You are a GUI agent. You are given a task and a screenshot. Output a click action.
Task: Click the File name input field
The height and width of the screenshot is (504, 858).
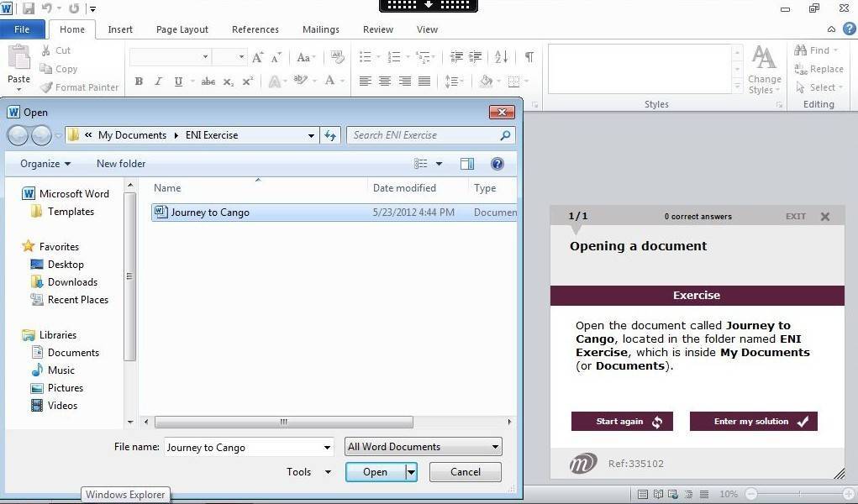click(x=242, y=447)
